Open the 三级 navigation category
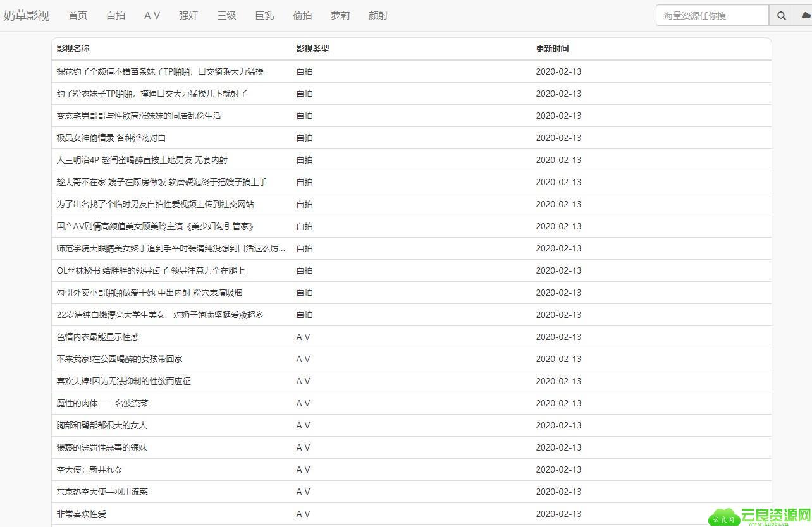Image resolution: width=812 pixels, height=527 pixels. (x=226, y=16)
